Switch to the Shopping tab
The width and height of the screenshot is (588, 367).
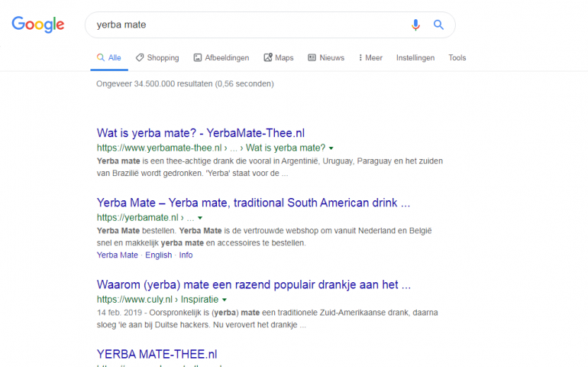(x=157, y=58)
